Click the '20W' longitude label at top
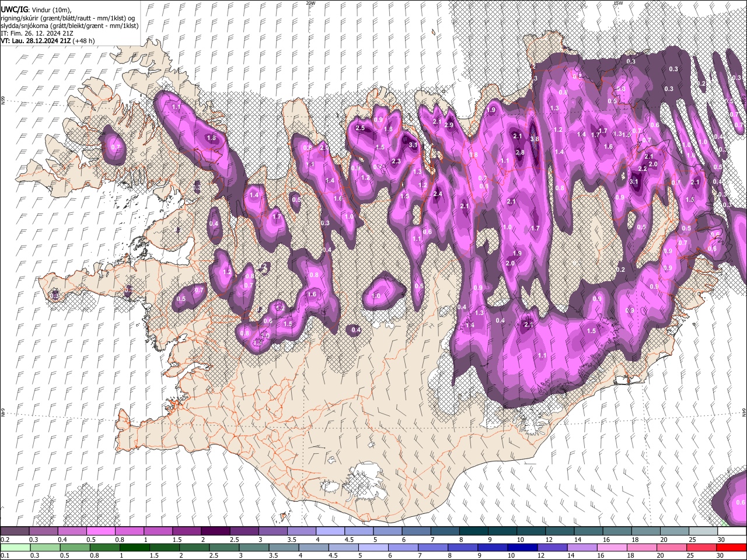Image resolution: width=747 pixels, height=560 pixels. pyautogui.click(x=310, y=2)
